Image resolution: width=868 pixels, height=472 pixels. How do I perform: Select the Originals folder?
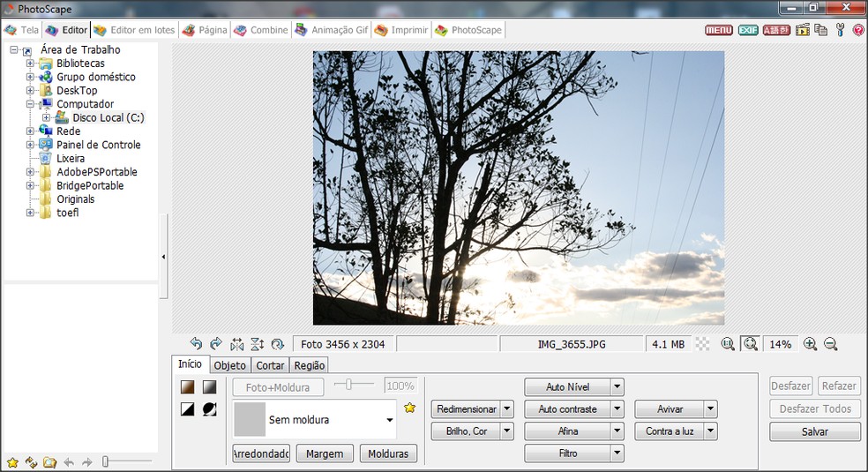[75, 199]
